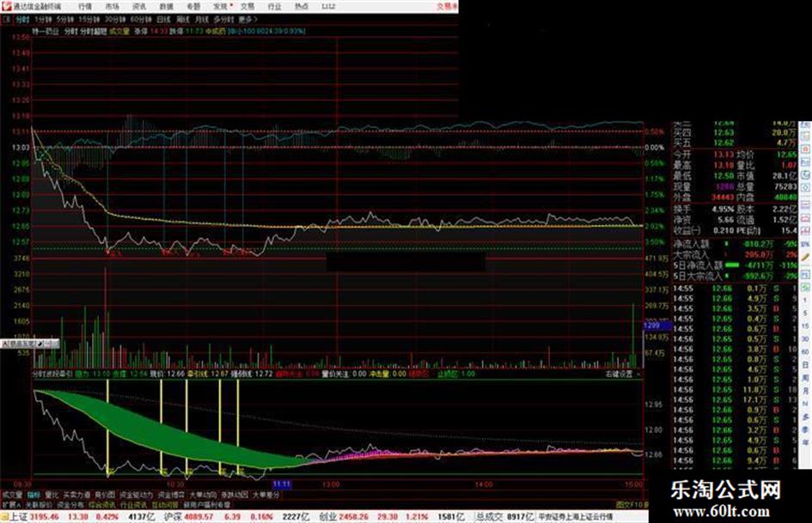Switch to the 周线 chart
The height and width of the screenshot is (523, 812).
tap(183, 20)
